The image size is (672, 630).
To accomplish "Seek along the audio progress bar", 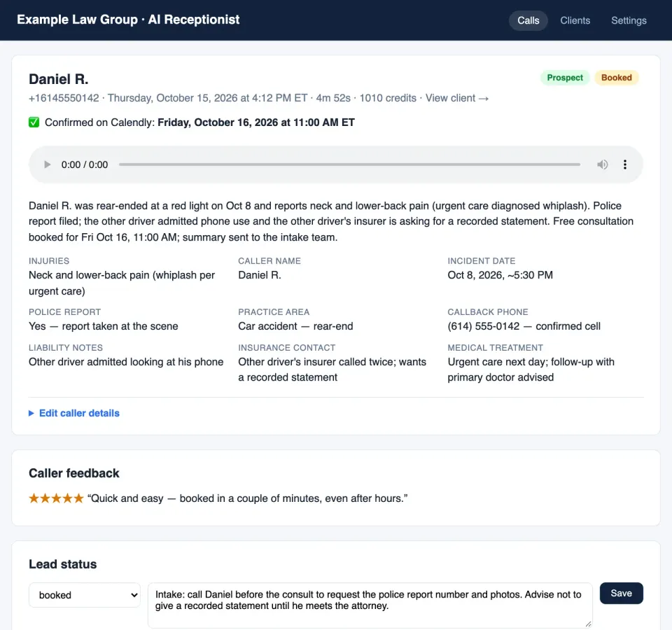I will click(x=350, y=164).
